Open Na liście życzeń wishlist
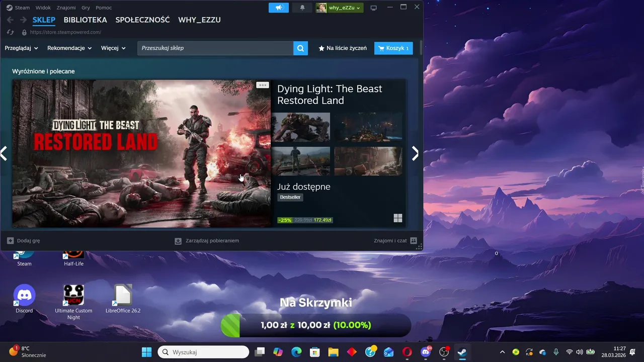 (342, 48)
